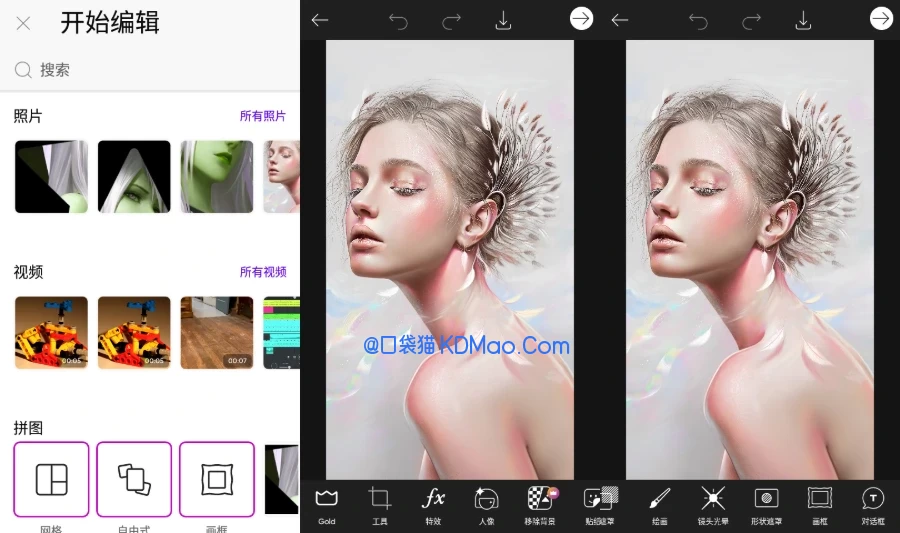Select the first Lego video lasting 00:05

pyautogui.click(x=52, y=333)
